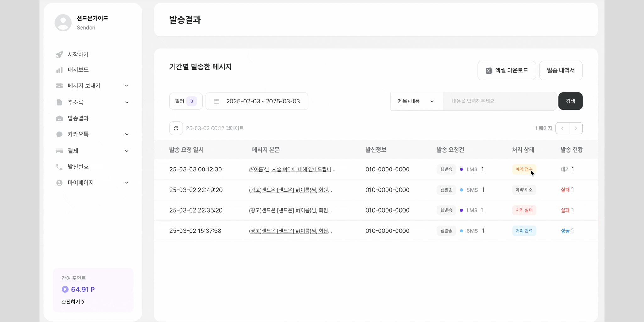Open the 제목+내용 search type dropdown
Screen dimensions: 644x322
tap(416, 101)
